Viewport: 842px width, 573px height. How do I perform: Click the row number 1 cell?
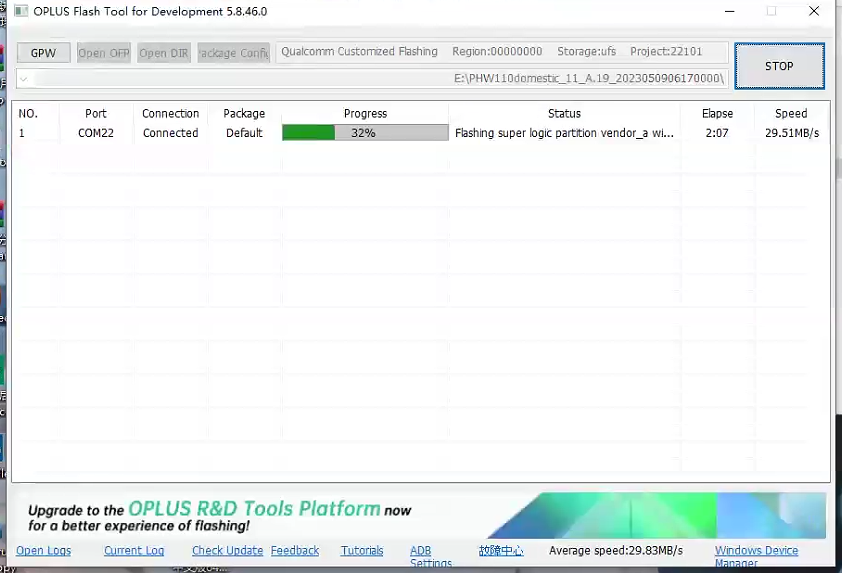point(22,133)
